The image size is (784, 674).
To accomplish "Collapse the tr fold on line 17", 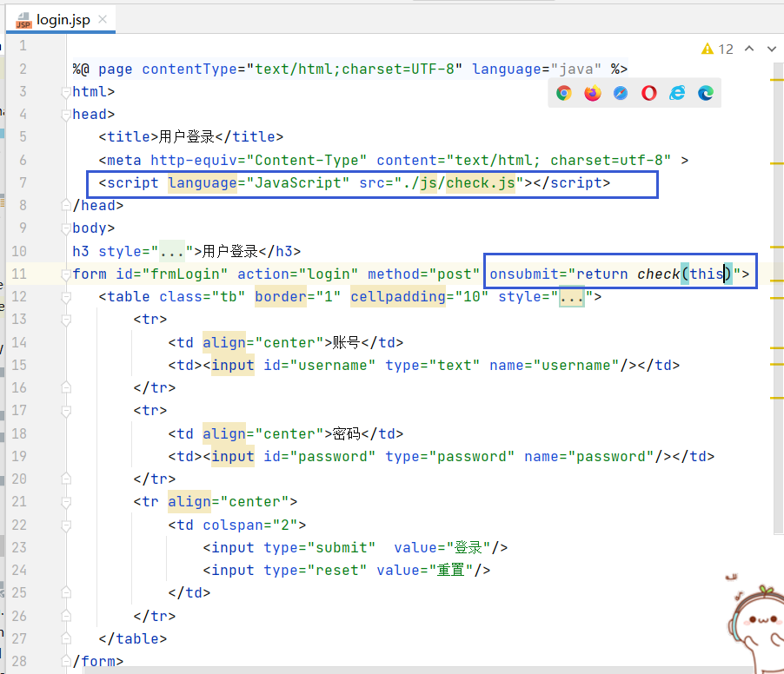I will coord(65,411).
